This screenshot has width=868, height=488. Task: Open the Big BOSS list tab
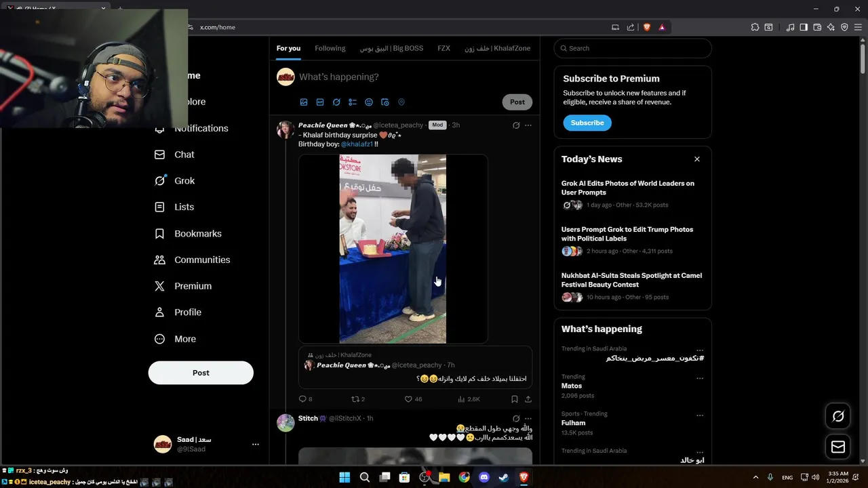(391, 48)
